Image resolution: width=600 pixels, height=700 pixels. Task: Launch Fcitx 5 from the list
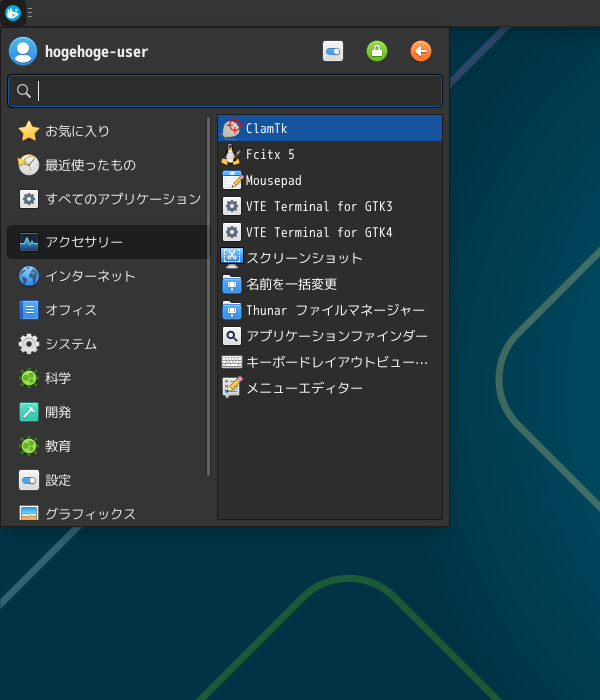click(270, 155)
